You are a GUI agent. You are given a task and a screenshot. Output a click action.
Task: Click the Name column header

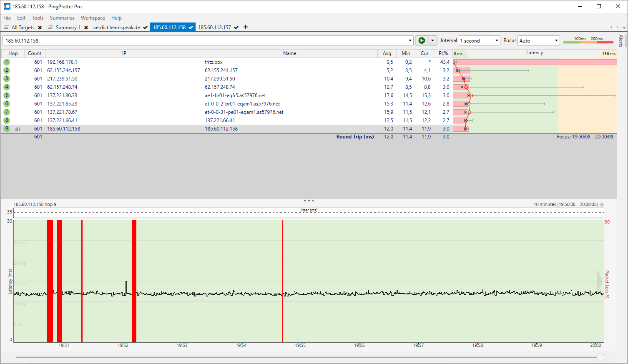290,53
